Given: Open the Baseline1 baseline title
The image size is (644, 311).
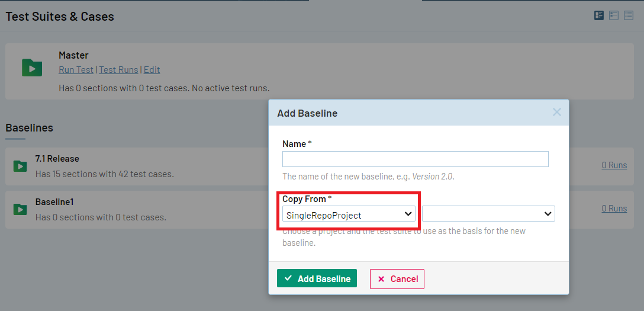Looking at the screenshot, I should pos(54,201).
